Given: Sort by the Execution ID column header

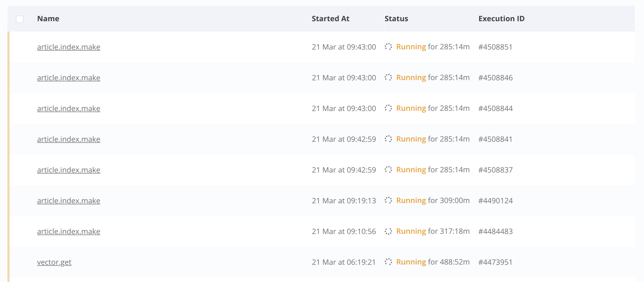Looking at the screenshot, I should (501, 19).
